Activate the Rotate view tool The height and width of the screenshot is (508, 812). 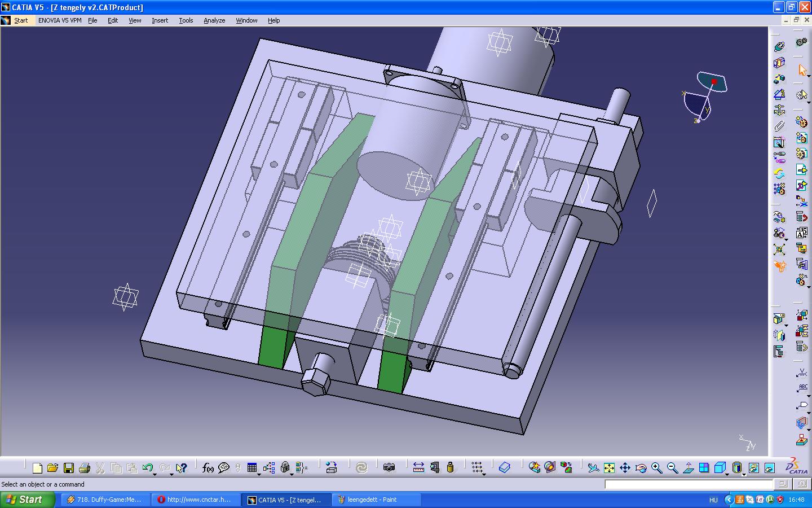pos(641,468)
